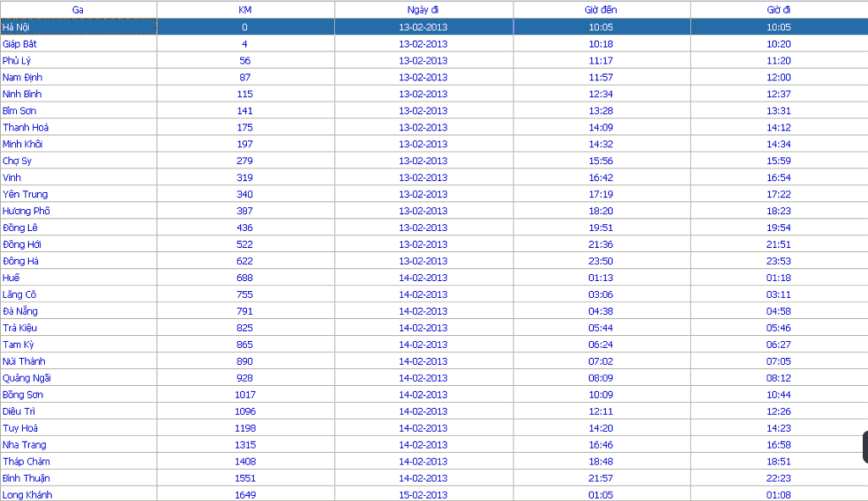This screenshot has height=501, width=868.
Task: Select the Diêu Trì station cell
Action: (78, 410)
